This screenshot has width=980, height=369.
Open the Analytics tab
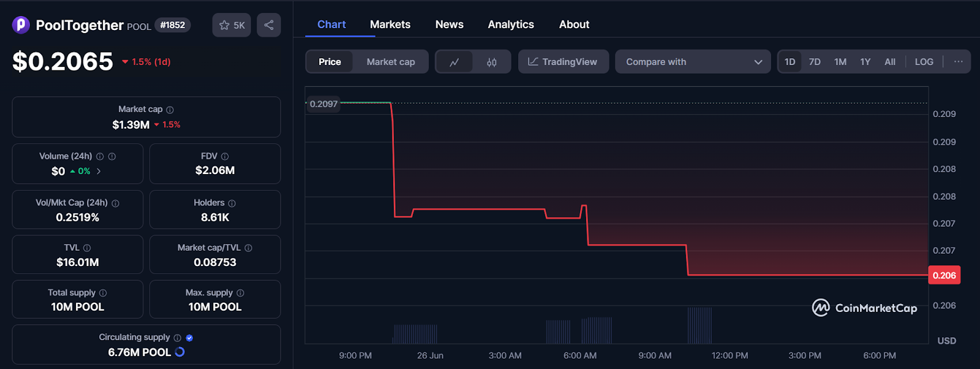(511, 25)
